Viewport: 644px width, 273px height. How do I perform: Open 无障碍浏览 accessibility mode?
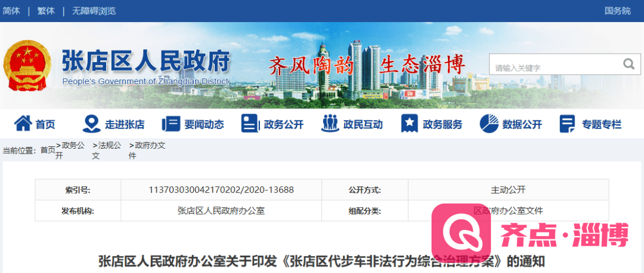(x=94, y=11)
